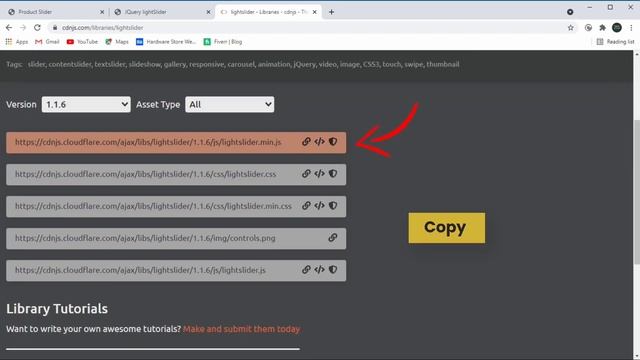Viewport: 640px width, 360px height.
Task: Copy script tag icon for lightslider.min.js row
Action: 320,142
